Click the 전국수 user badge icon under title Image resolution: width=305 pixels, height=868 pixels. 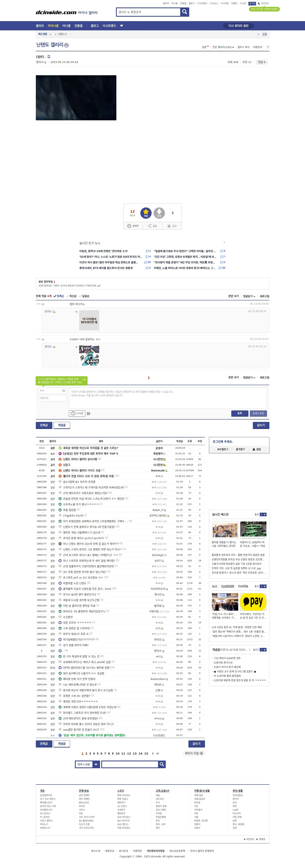click(45, 62)
